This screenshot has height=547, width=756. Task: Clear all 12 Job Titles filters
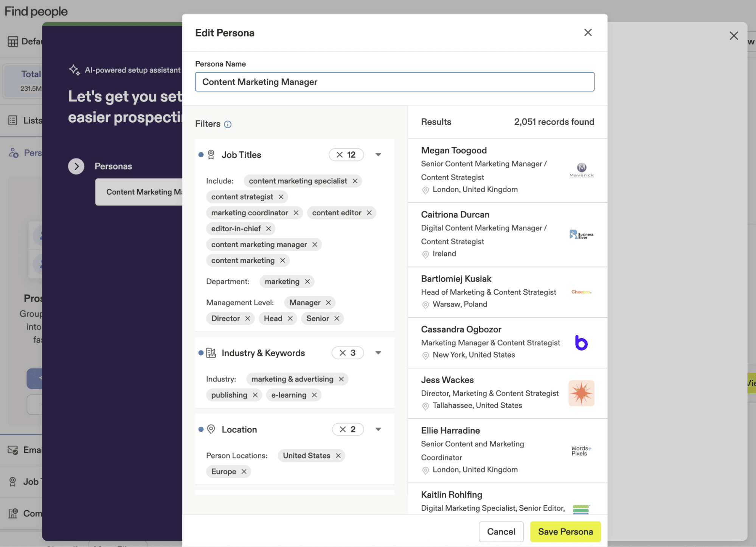click(x=340, y=155)
